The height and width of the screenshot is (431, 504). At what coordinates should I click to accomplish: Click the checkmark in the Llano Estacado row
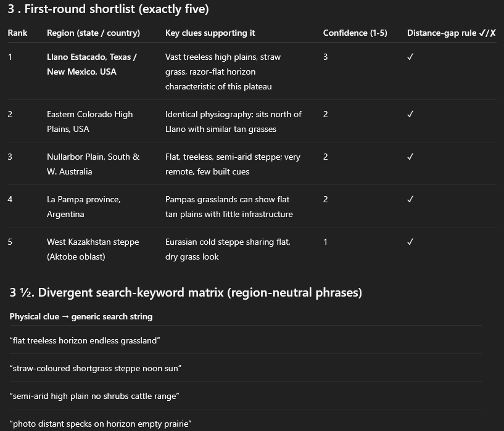pyautogui.click(x=410, y=57)
